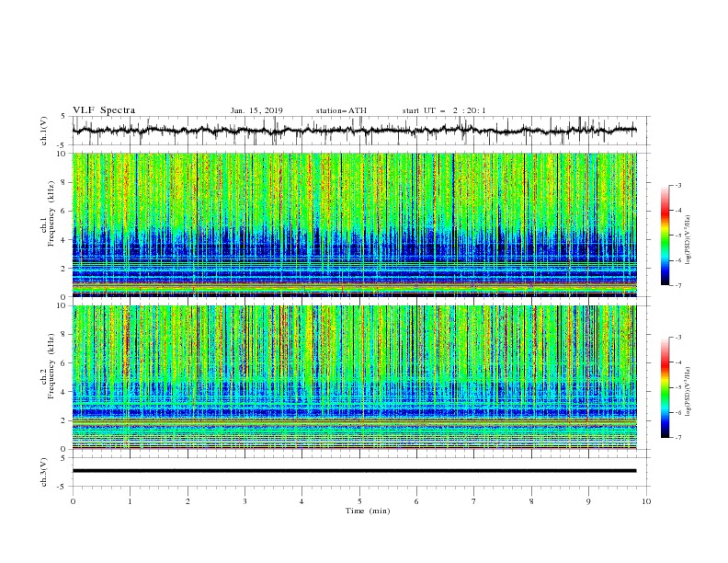Click the ch.2 "Frequency (kHz)" axis label
The width and height of the screenshot is (728, 563).
click(x=51, y=366)
